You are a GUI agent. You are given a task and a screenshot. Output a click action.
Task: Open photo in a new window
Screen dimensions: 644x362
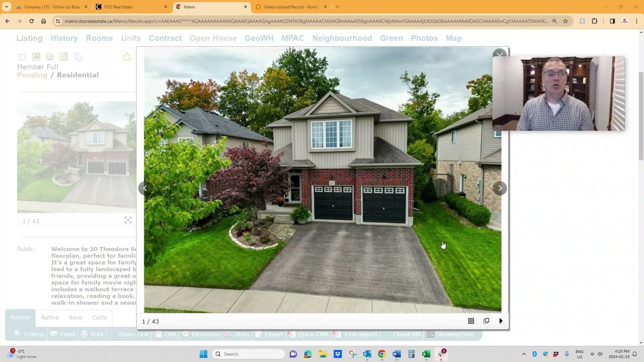pyautogui.click(x=486, y=321)
